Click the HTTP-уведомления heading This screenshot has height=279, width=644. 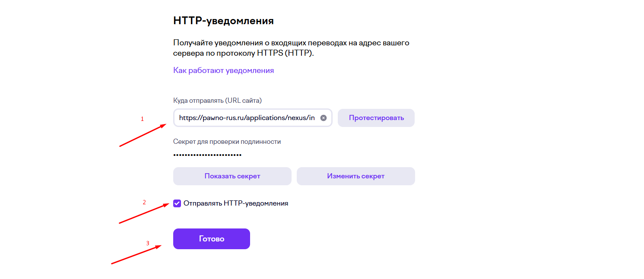pyautogui.click(x=223, y=21)
